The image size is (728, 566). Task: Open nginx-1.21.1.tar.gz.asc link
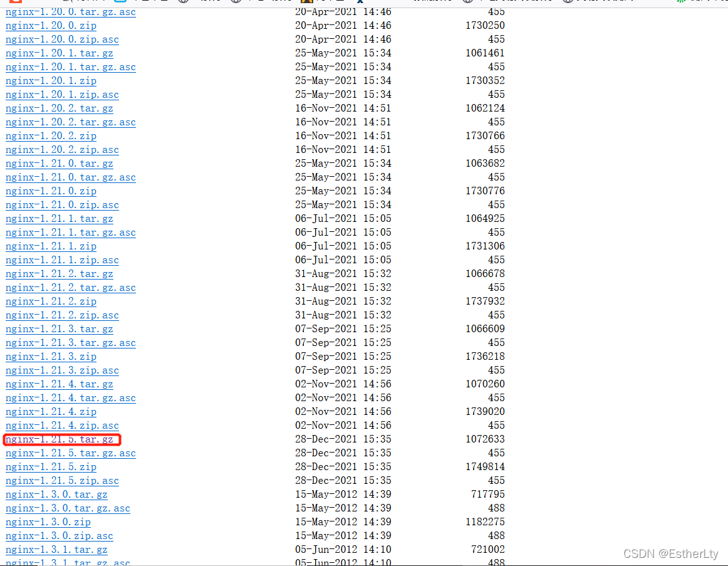[71, 232]
